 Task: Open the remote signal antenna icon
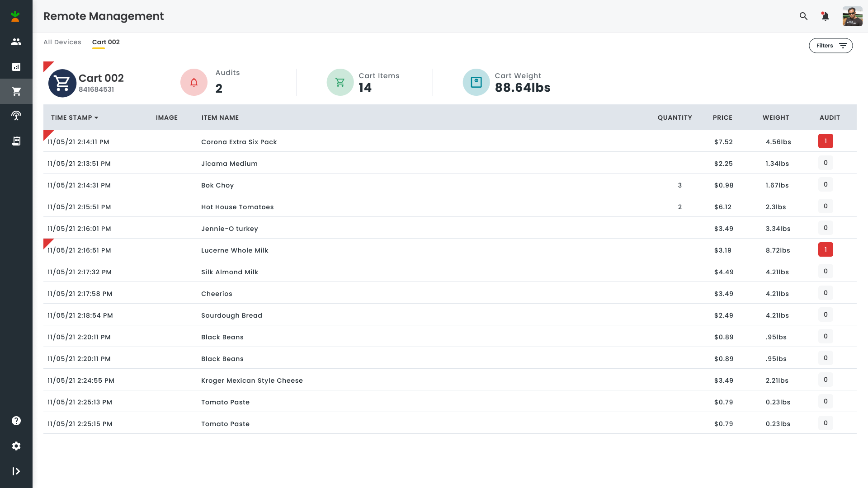tap(16, 116)
